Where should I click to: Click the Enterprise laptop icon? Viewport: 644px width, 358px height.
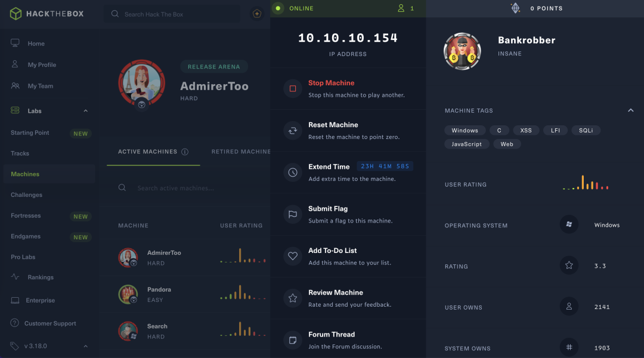(x=15, y=300)
